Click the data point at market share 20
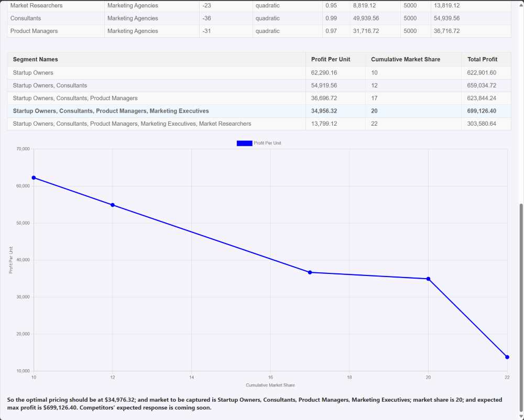This screenshot has width=524, height=420. tap(428, 279)
